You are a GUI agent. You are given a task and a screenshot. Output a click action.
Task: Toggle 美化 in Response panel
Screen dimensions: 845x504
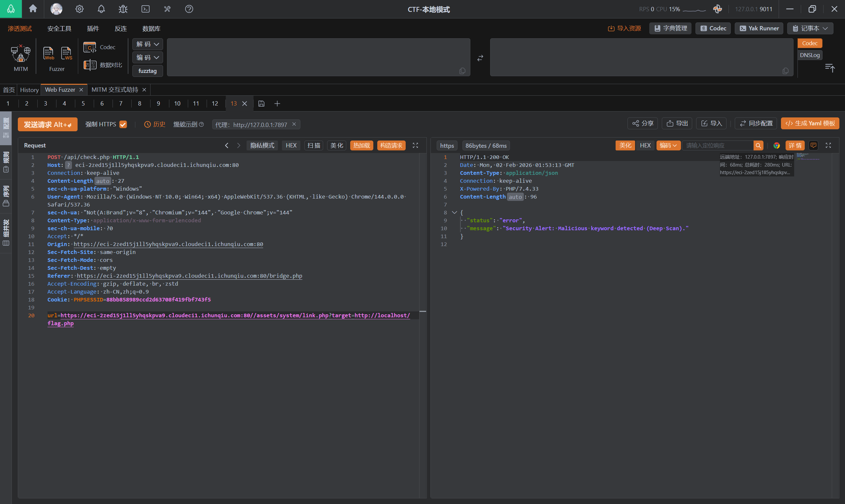tap(625, 145)
